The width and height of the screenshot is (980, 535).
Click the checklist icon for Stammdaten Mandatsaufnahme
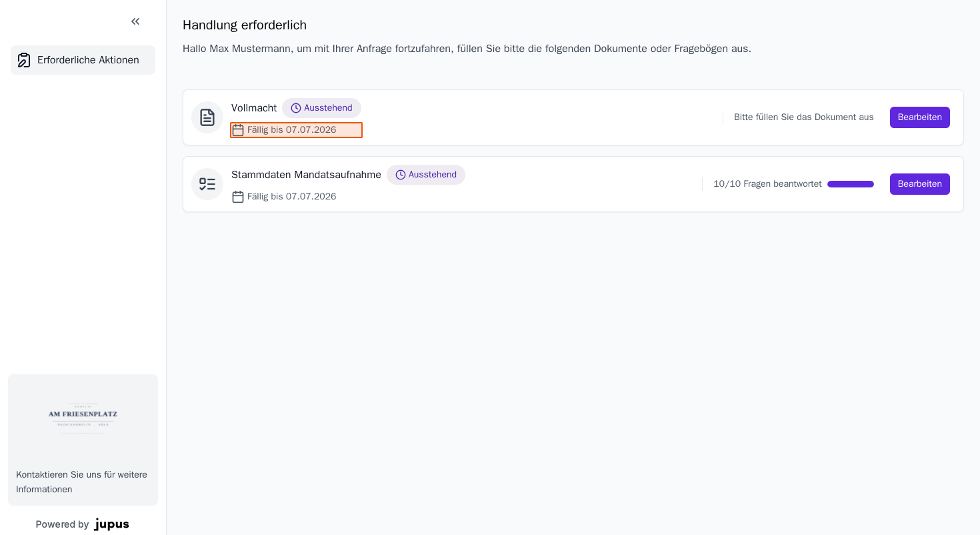[x=207, y=184]
